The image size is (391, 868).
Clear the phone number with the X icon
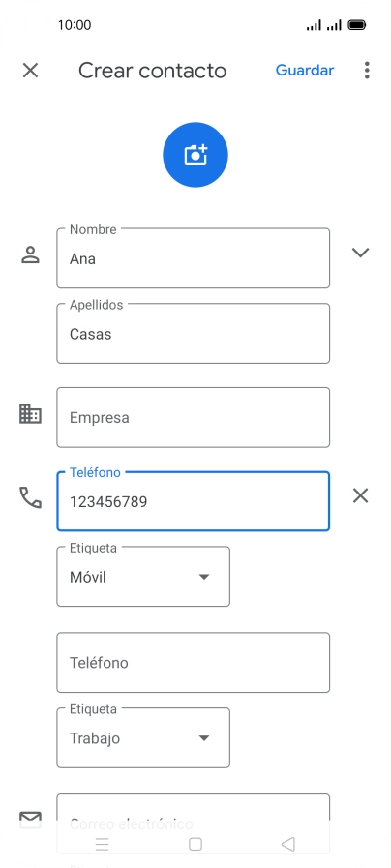pos(361,496)
